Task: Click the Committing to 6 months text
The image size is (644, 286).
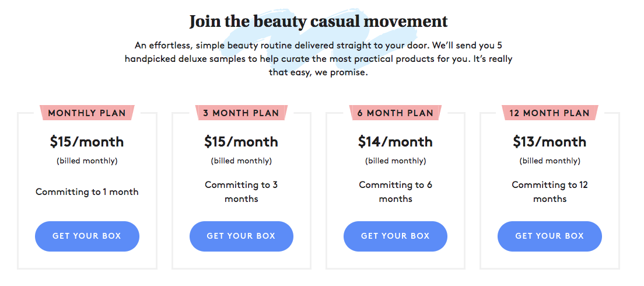Action: (395, 192)
